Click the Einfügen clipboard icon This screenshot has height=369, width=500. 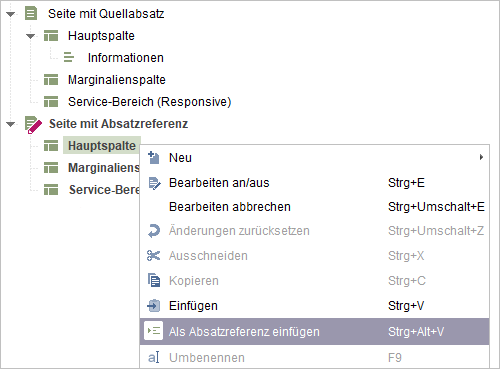[x=154, y=305]
